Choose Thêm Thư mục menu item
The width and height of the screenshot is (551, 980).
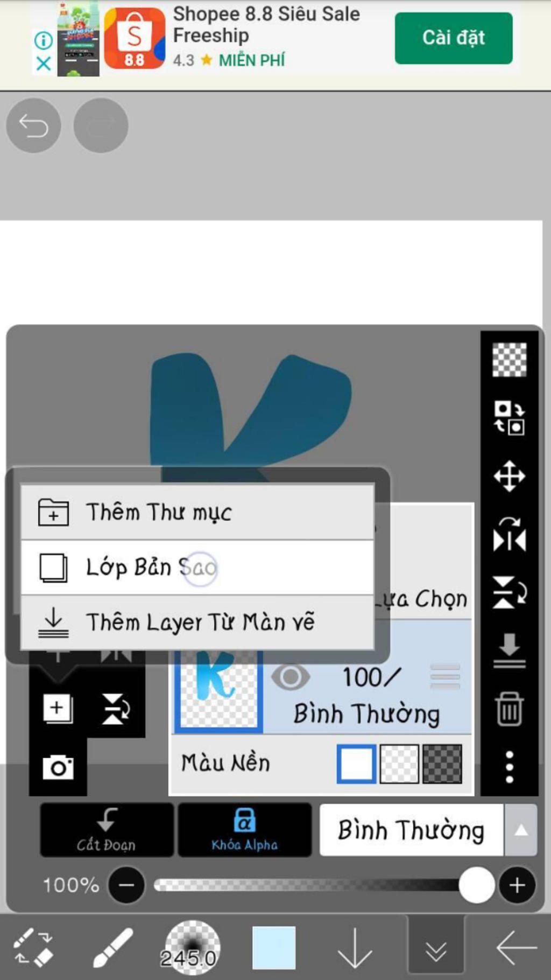(x=197, y=512)
